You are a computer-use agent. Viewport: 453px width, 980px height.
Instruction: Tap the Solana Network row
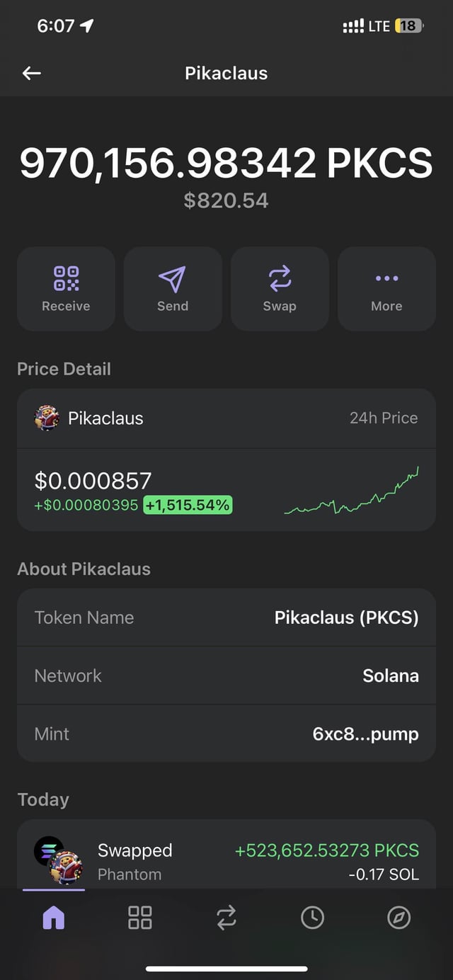(226, 676)
